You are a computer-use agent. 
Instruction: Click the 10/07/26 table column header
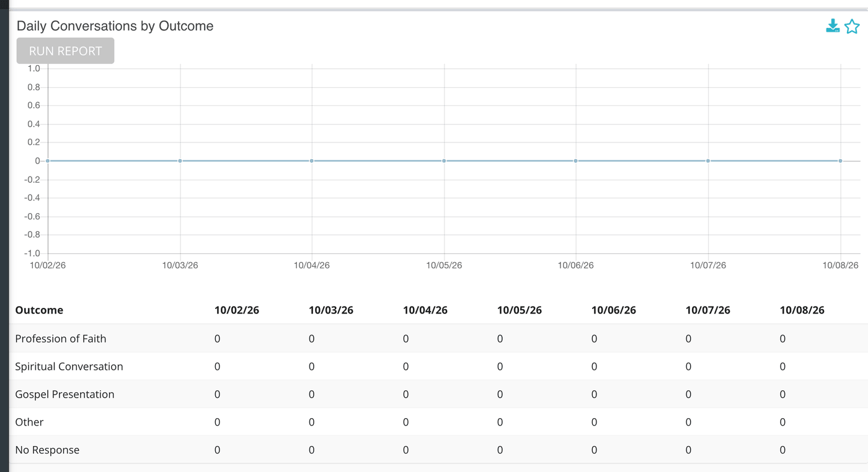coord(708,310)
